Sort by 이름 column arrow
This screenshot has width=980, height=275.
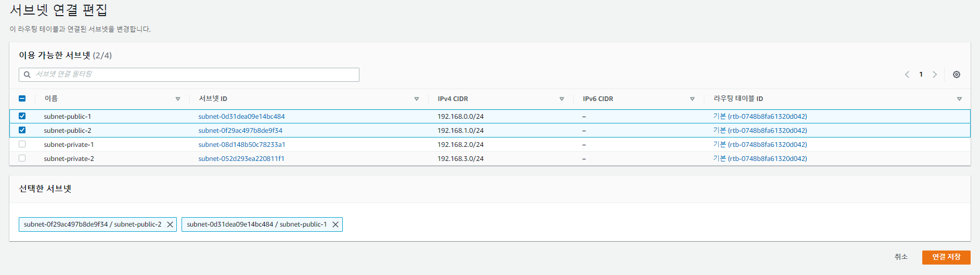coord(178,99)
